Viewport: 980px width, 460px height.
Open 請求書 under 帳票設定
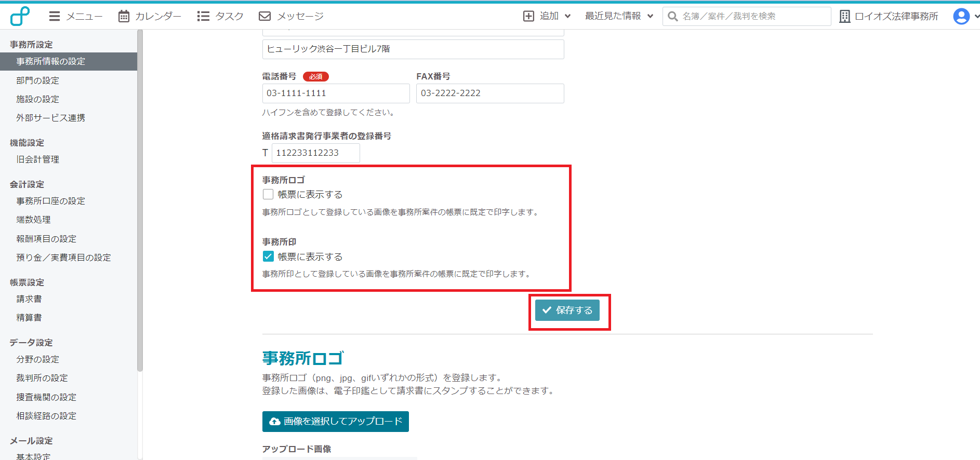point(29,299)
